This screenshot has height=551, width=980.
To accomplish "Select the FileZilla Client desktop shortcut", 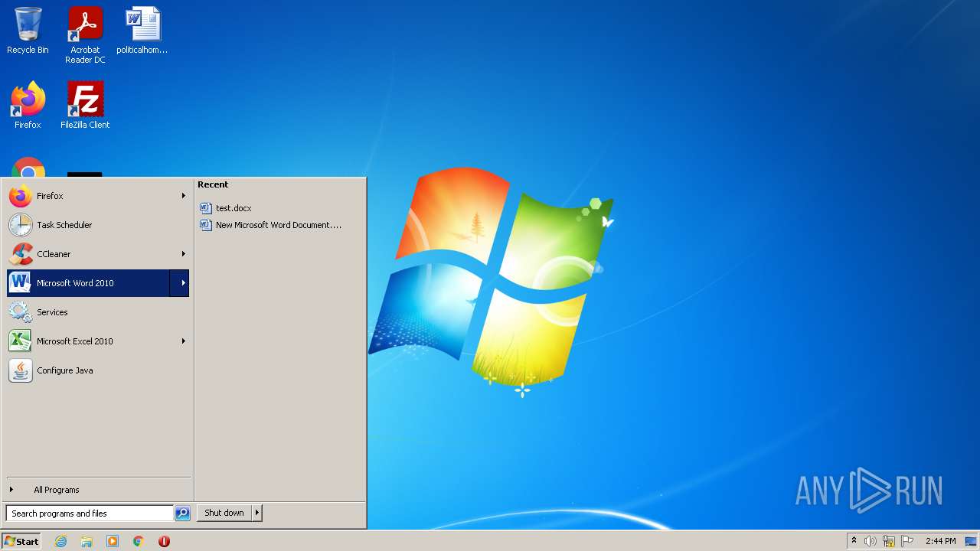I will [x=85, y=105].
